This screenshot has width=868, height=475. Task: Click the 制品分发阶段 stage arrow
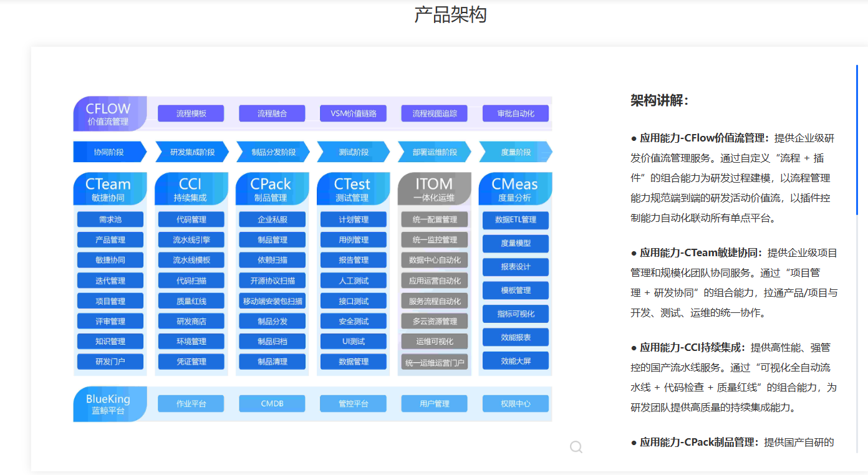point(272,152)
